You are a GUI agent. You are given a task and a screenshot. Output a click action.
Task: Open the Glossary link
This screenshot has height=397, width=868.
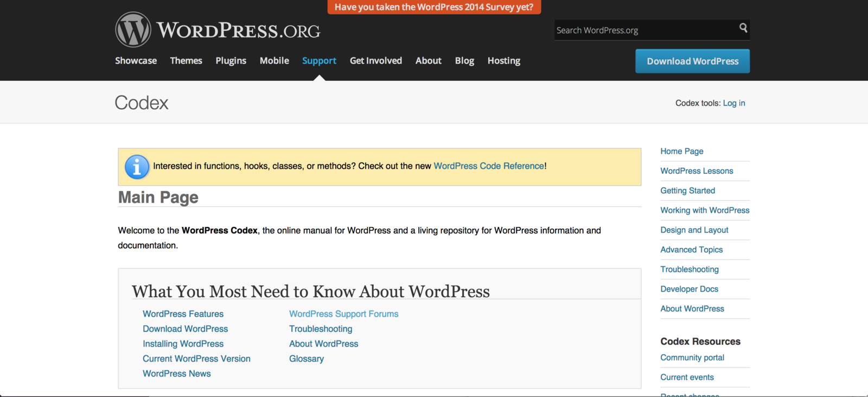click(306, 359)
